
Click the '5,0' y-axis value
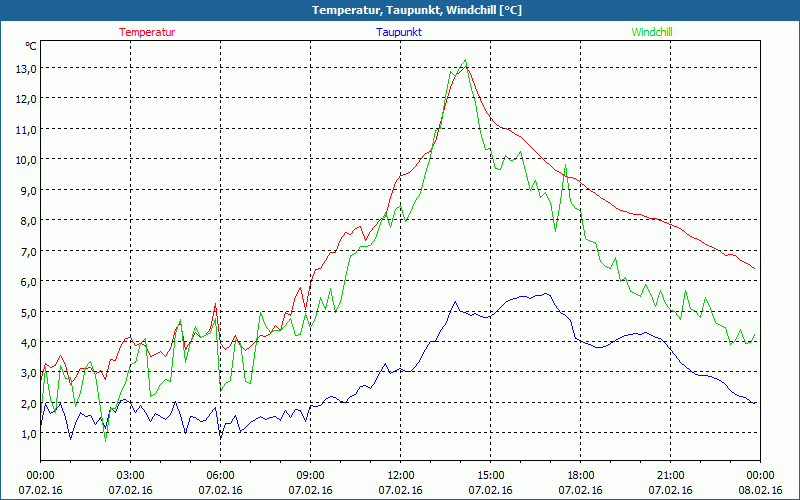tap(28, 312)
